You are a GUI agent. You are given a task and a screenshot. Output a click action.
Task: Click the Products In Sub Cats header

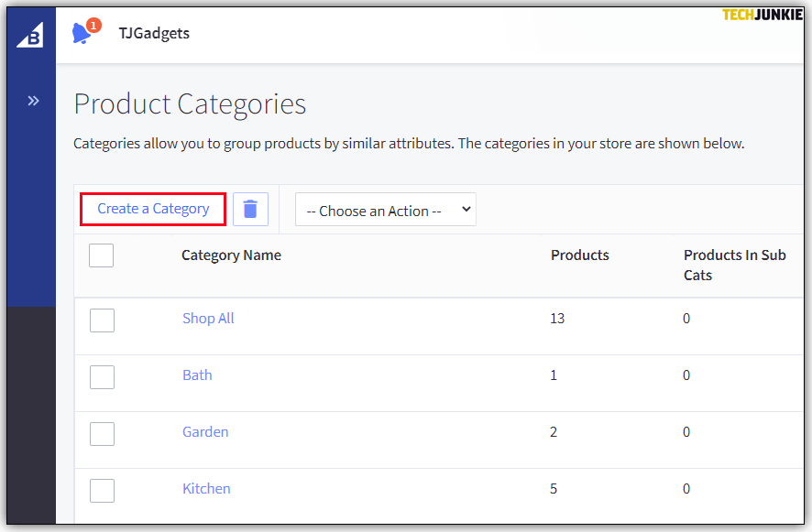click(734, 265)
